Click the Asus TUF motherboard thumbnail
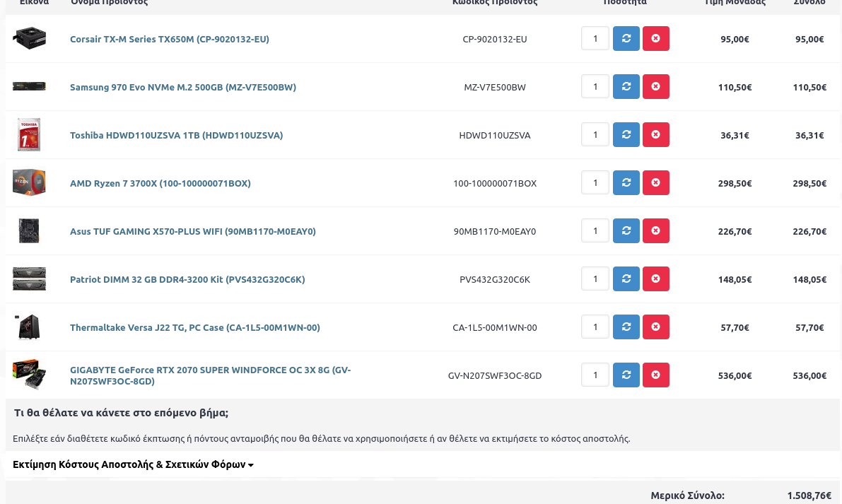 click(29, 231)
